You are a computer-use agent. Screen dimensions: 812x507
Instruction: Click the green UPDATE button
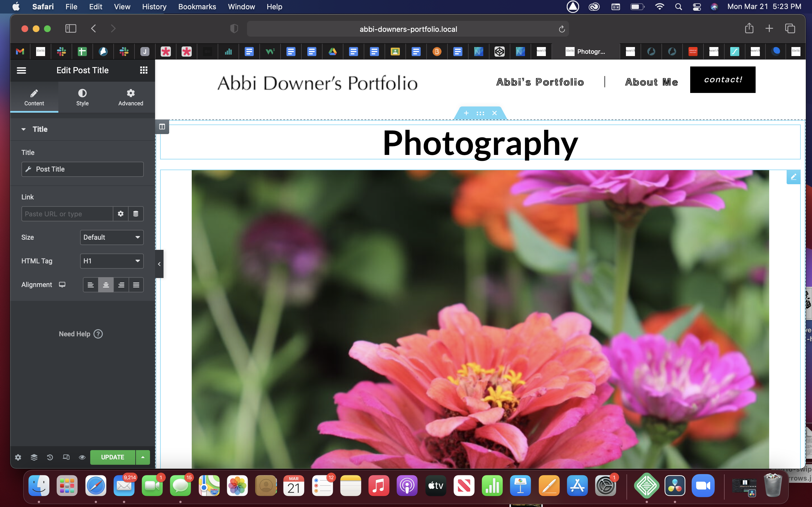coord(112,457)
